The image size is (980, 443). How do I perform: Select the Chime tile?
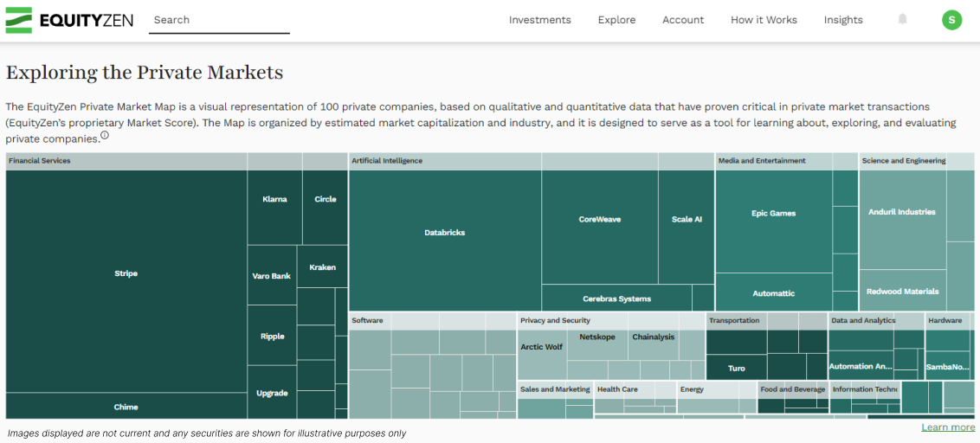tap(126, 406)
